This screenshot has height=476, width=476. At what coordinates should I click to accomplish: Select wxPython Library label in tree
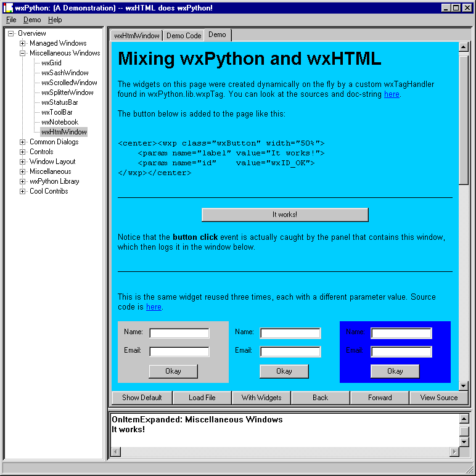54,181
